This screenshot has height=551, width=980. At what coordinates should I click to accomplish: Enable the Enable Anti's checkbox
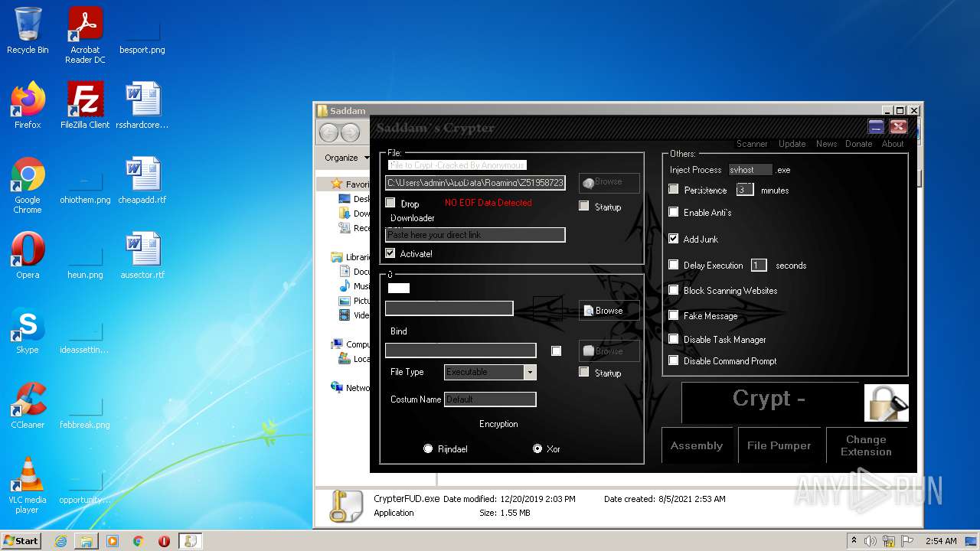[674, 212]
